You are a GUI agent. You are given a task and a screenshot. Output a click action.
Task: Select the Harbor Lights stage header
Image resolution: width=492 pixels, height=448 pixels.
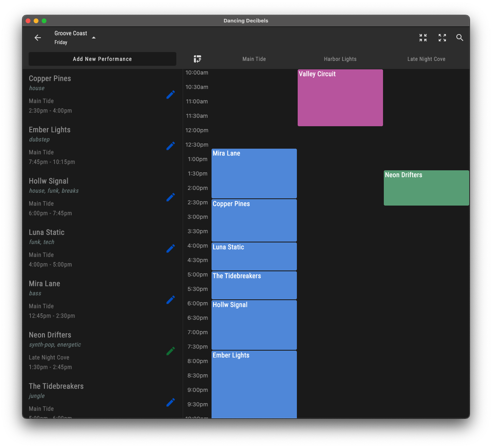point(340,59)
